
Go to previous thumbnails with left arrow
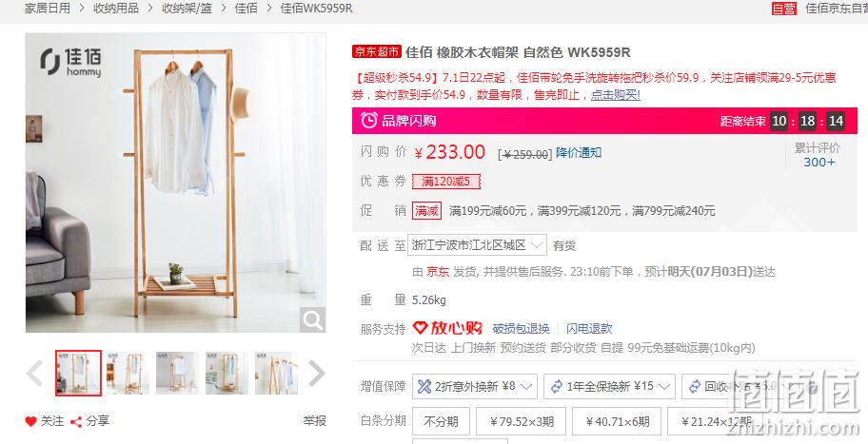pos(34,374)
